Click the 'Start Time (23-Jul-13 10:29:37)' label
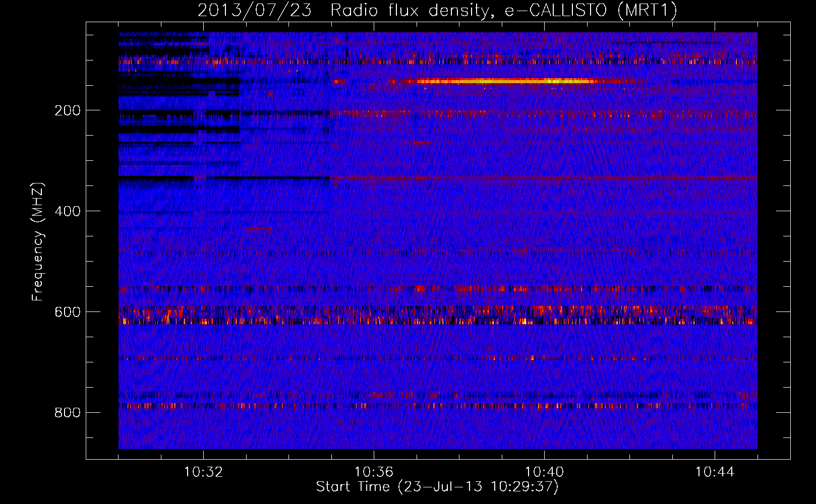The width and height of the screenshot is (816, 504). coord(437,487)
